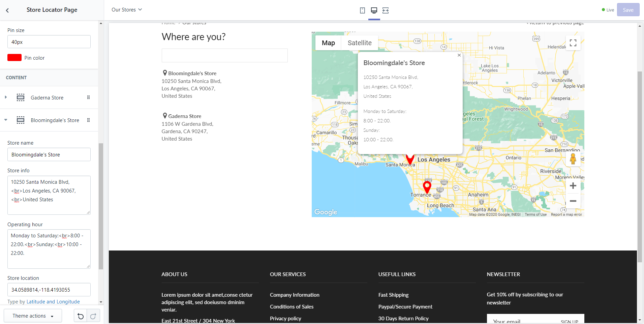
Task: Open map Terms of Use link
Action: pyautogui.click(x=535, y=214)
